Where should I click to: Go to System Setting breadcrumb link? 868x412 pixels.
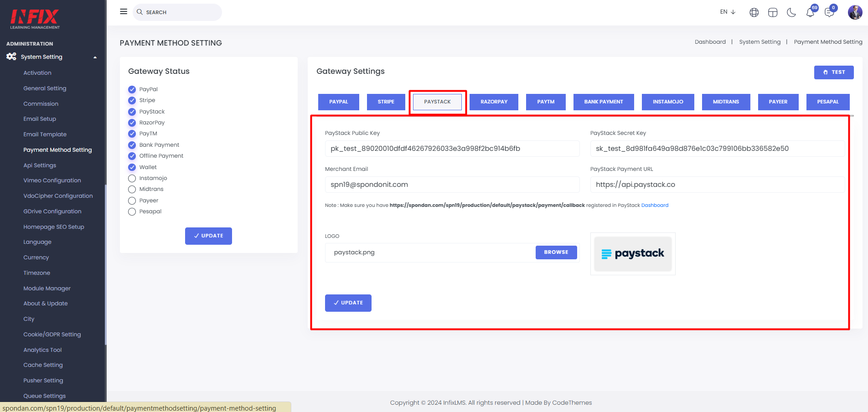[x=759, y=42]
